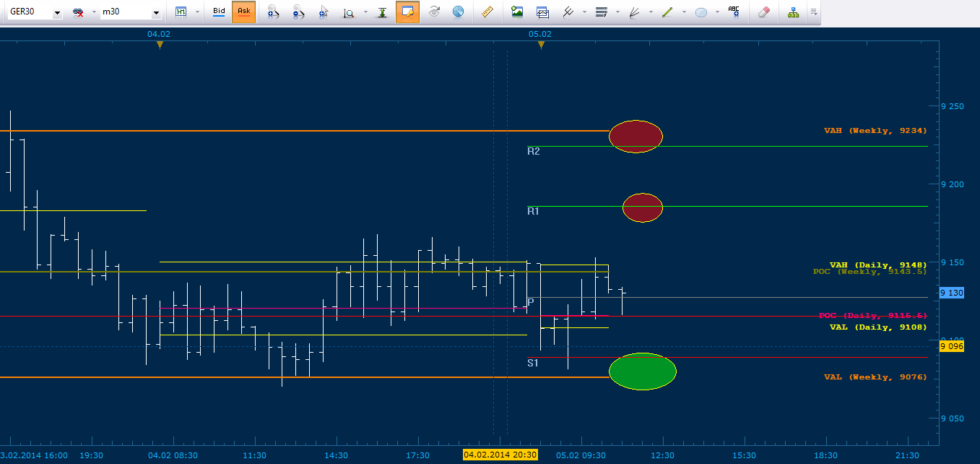Click the add image icon

[x=516, y=12]
